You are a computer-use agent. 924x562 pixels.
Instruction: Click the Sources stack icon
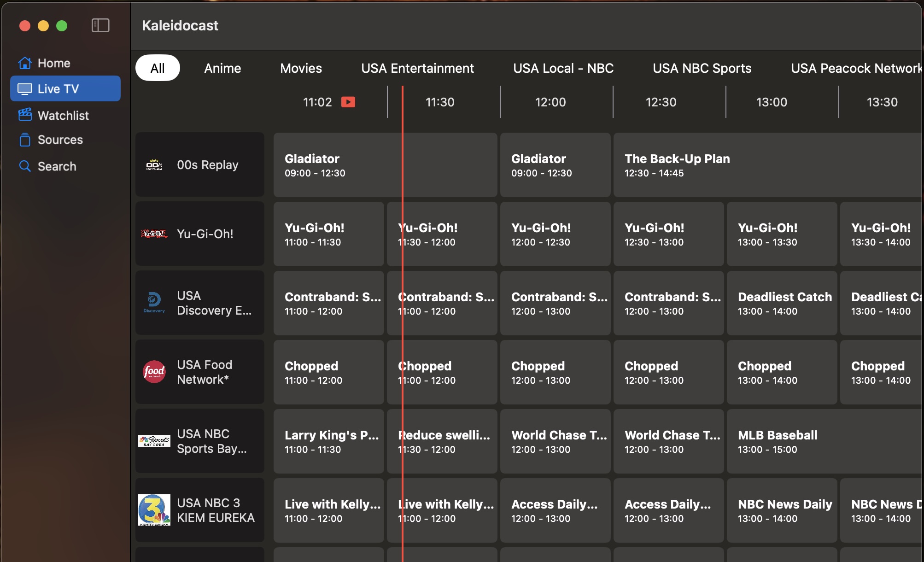click(x=25, y=140)
